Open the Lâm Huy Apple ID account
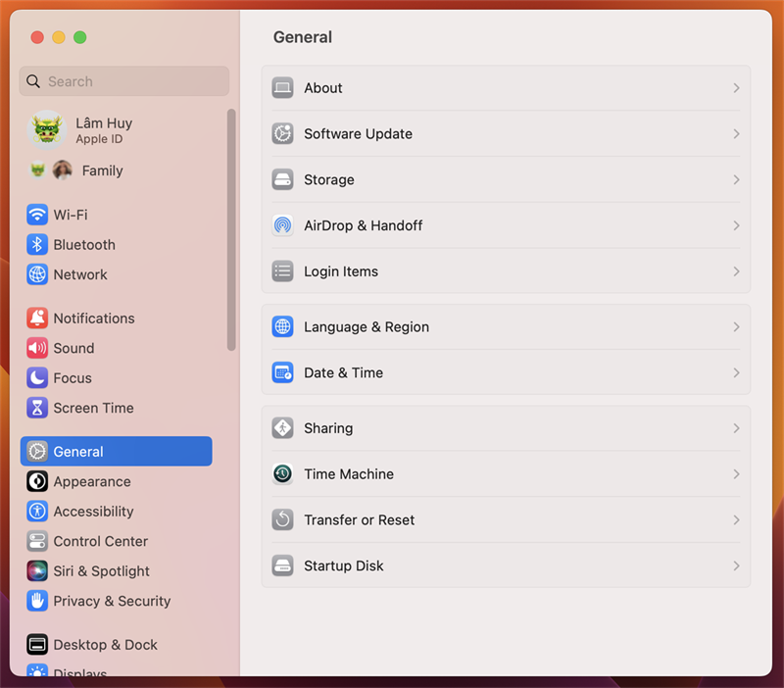 (x=104, y=130)
